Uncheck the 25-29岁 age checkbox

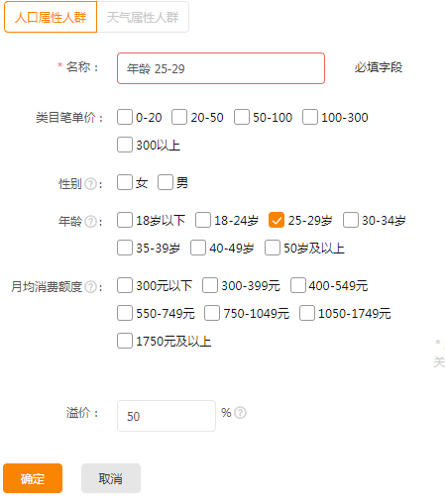point(277,220)
